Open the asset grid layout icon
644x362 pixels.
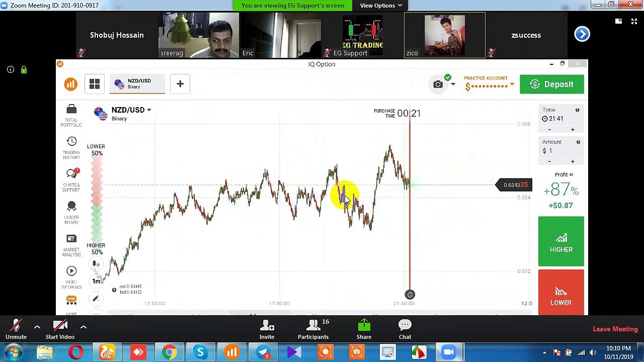(95, 84)
